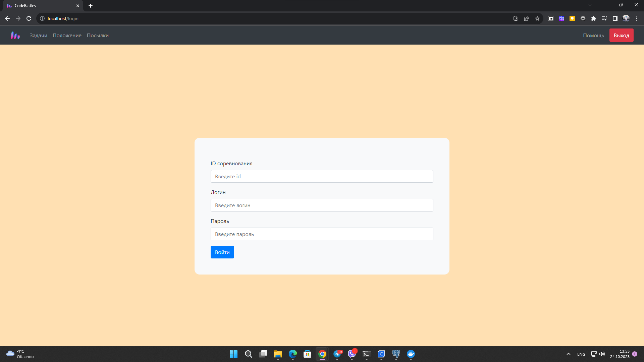Screen dimensions: 644x362
Task: Focus the Пароль input field
Action: tap(322, 234)
